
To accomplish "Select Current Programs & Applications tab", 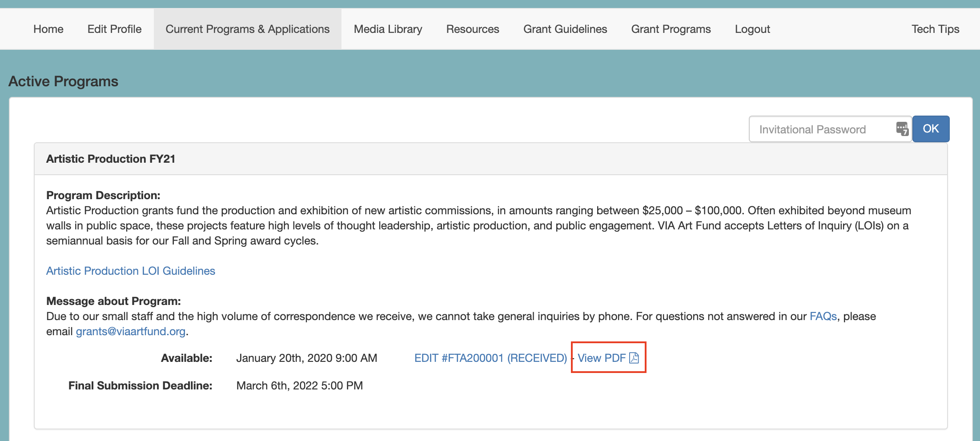I will point(248,29).
